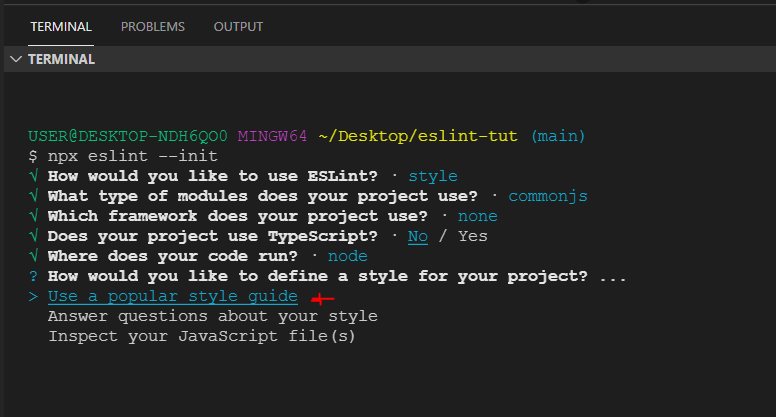The height and width of the screenshot is (417, 776).
Task: Collapse the TERMINAL section chevron
Action: [14, 59]
